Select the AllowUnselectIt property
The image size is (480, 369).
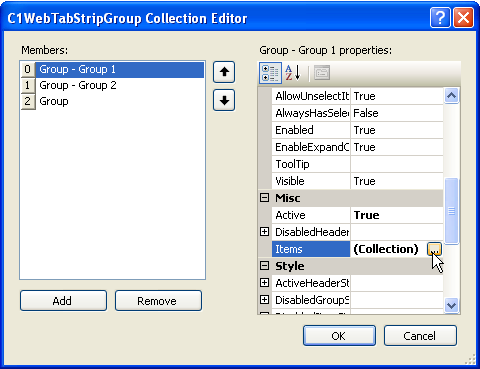(311, 96)
